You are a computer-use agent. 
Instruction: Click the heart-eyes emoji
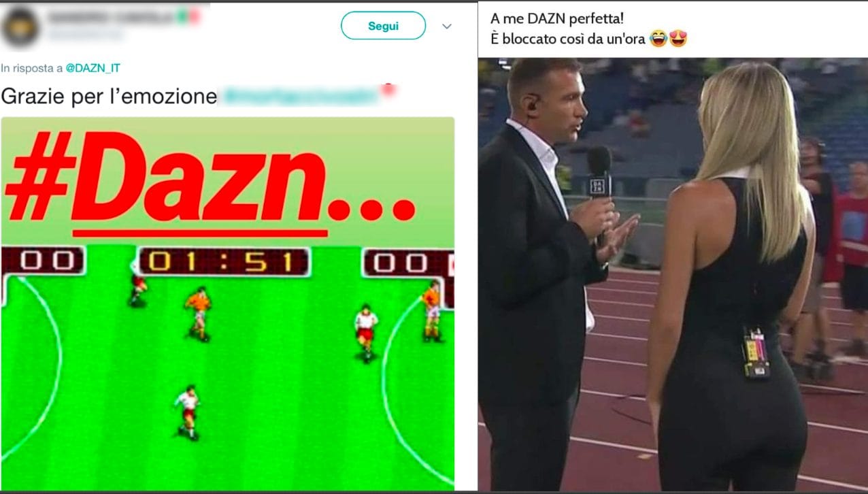pyautogui.click(x=678, y=39)
